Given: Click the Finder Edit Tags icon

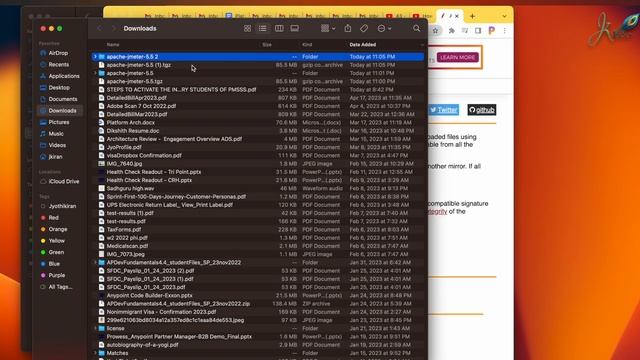Looking at the screenshot, I should tap(364, 29).
